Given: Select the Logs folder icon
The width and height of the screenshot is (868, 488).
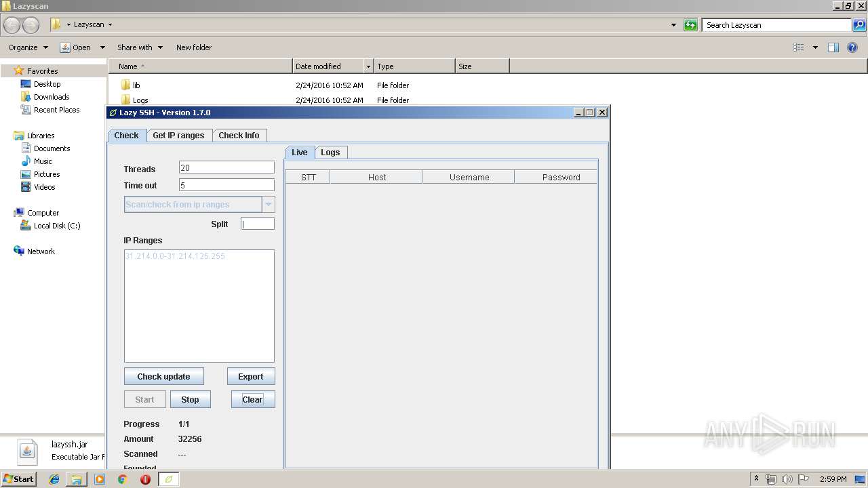Looking at the screenshot, I should click(125, 100).
